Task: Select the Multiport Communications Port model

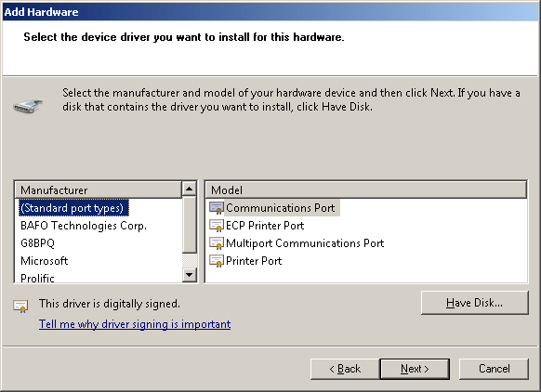Action: [x=305, y=243]
